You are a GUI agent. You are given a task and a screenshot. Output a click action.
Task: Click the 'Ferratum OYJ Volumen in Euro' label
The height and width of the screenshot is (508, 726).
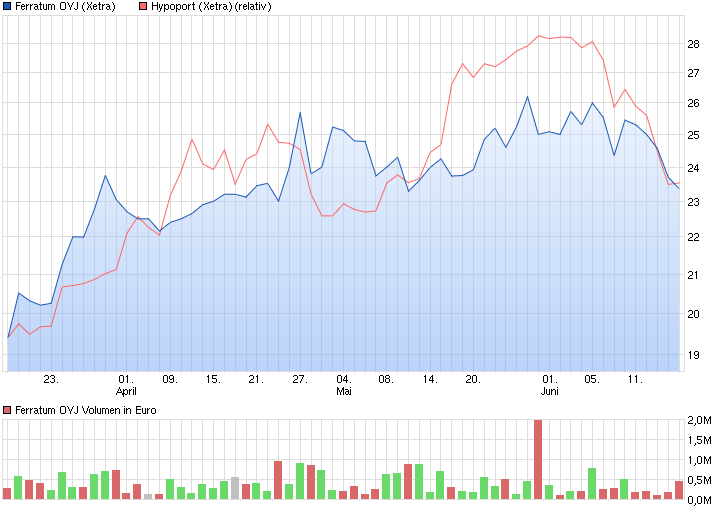(86, 410)
